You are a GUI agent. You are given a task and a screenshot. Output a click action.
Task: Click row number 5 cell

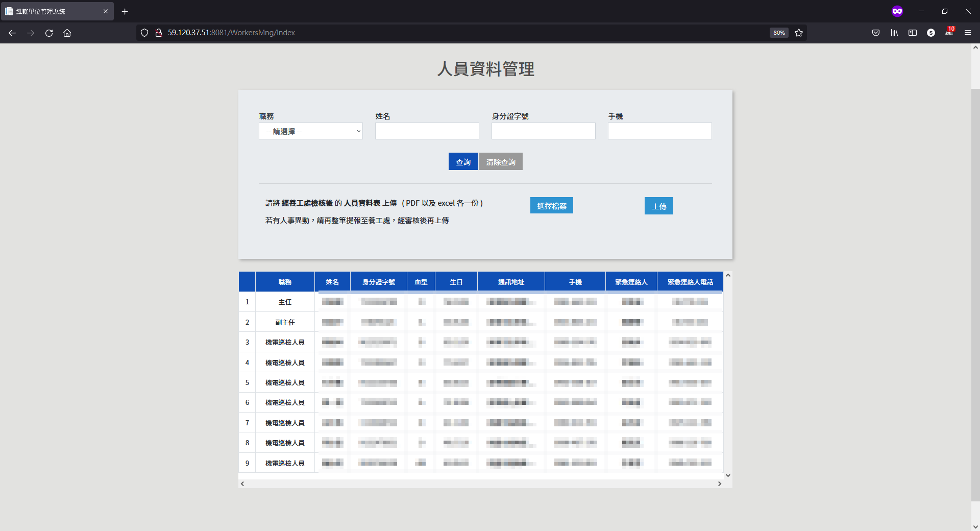pos(247,382)
